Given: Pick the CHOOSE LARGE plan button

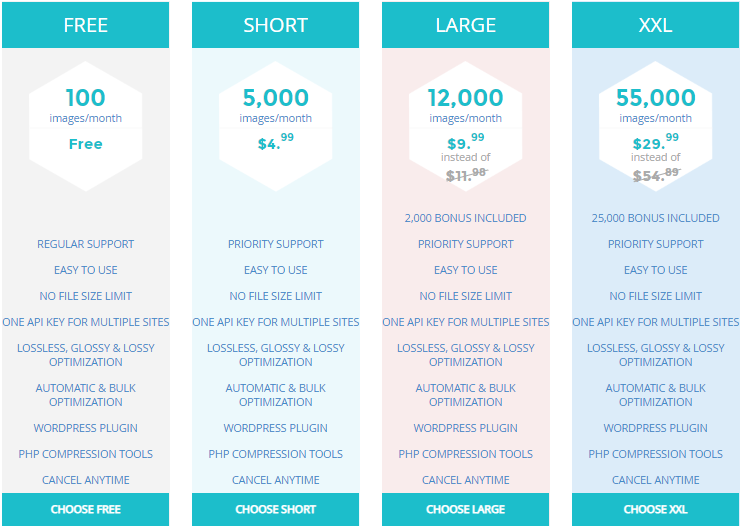Looking at the screenshot, I should tap(465, 509).
